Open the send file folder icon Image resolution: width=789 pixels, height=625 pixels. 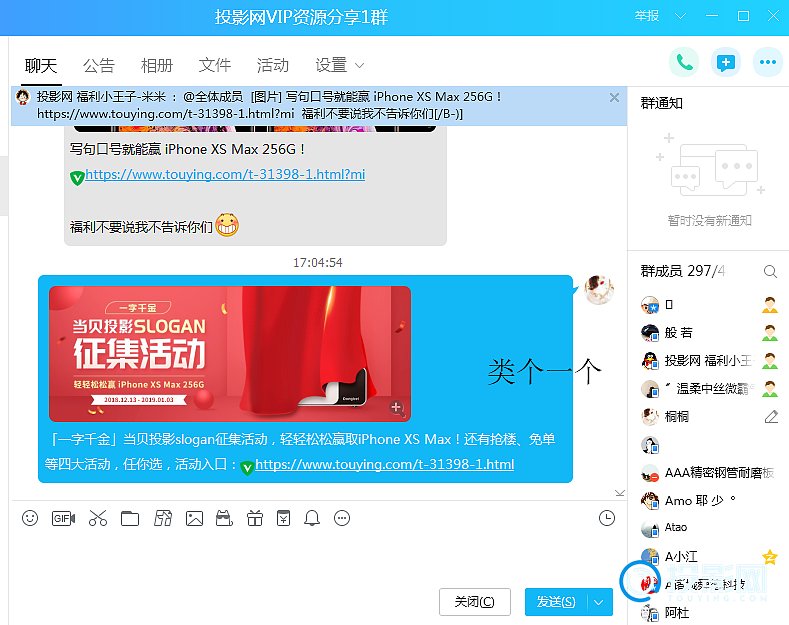(130, 518)
